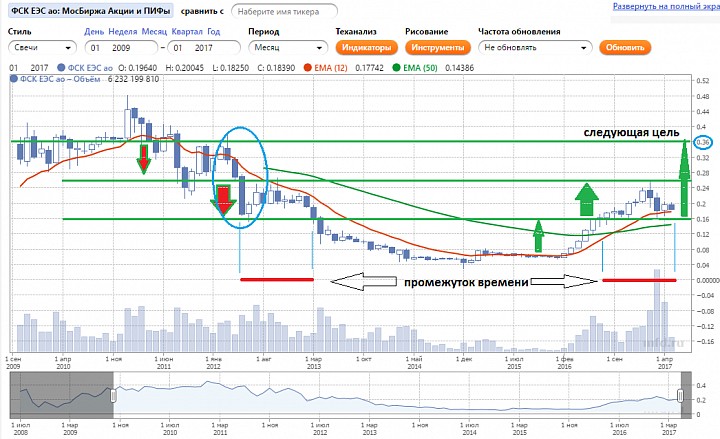
Task: Click the close price C: 0.18390
Action: (x=276, y=68)
